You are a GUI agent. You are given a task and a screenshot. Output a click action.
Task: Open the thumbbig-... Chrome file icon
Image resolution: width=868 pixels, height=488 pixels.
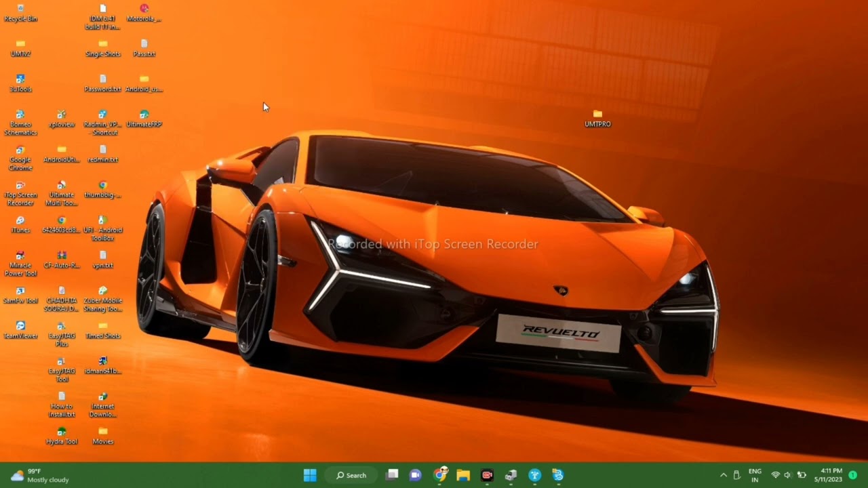point(103,189)
